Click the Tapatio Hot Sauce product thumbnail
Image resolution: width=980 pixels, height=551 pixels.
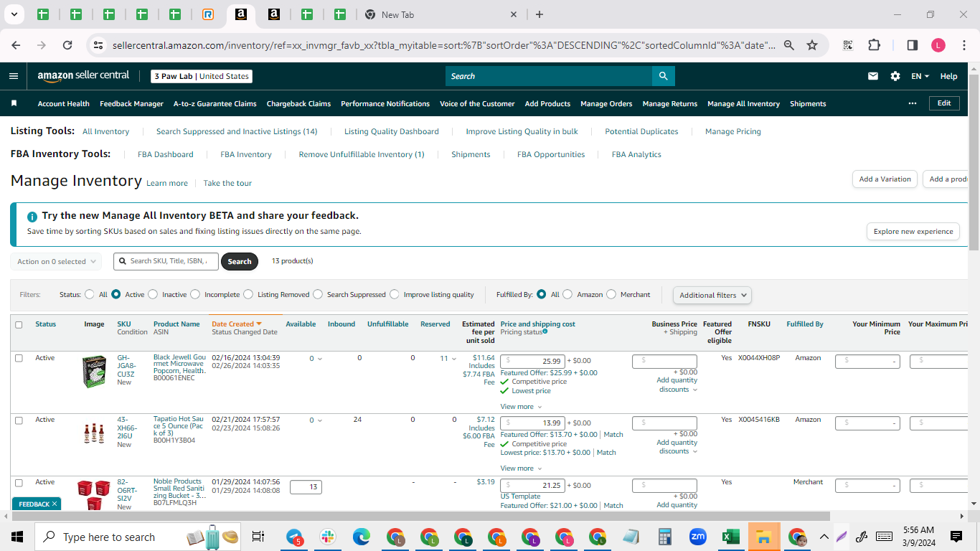(94, 434)
